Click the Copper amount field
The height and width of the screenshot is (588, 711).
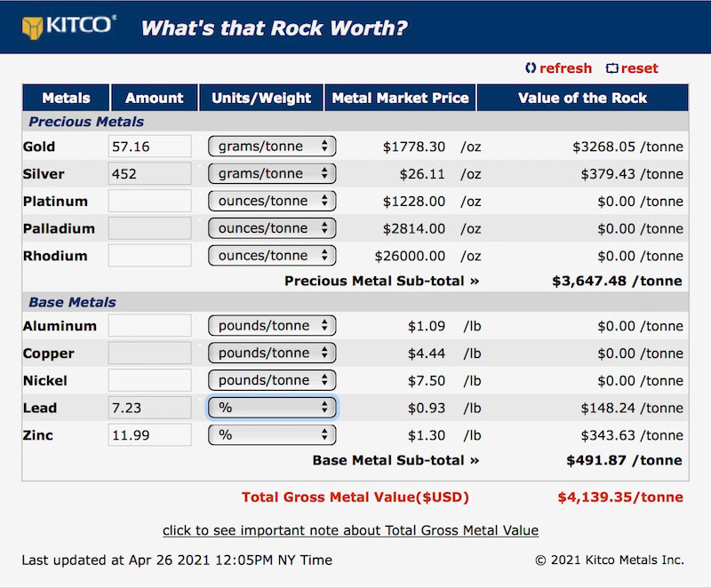(x=149, y=353)
